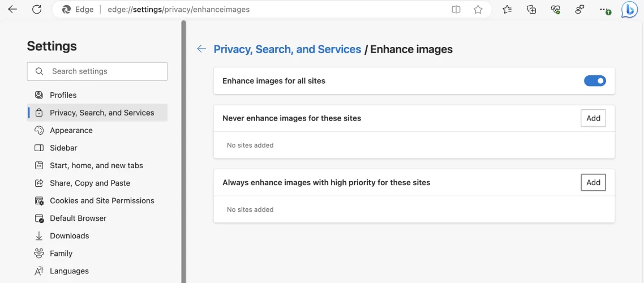Go to Downloads settings section
The image size is (644, 283).
pos(69,235)
